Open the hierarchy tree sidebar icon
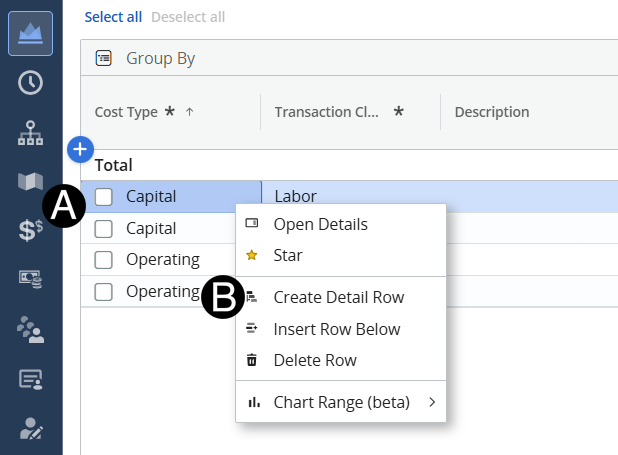 coord(30,131)
